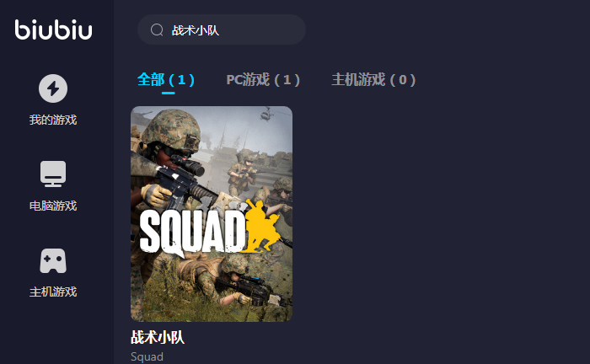This screenshot has width=590, height=364.
Task: Select the 我的游戏 sidebar label
Action: tap(53, 120)
